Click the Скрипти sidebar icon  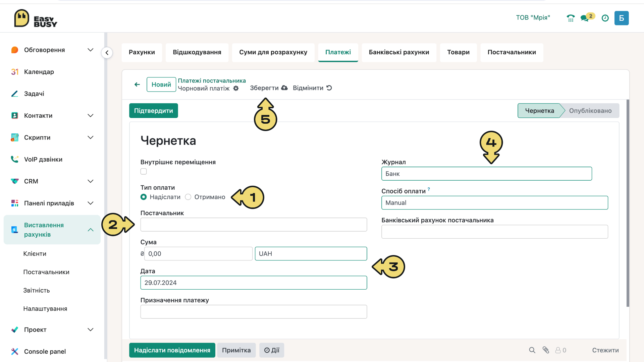(14, 137)
